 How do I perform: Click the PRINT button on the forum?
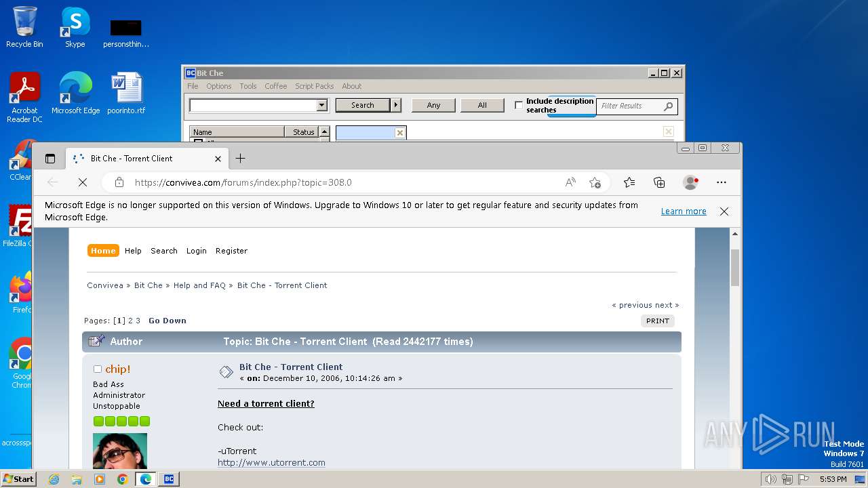tap(658, 321)
